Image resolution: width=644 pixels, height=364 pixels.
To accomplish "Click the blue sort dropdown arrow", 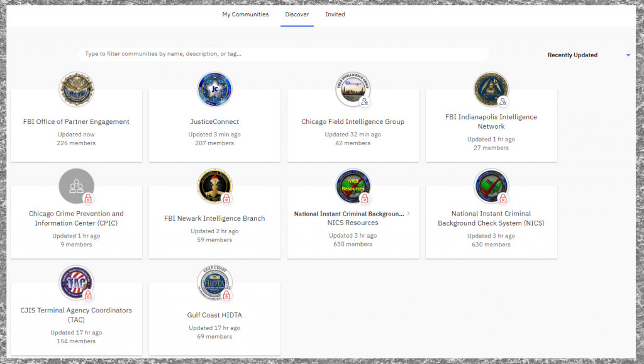I will [x=628, y=55].
